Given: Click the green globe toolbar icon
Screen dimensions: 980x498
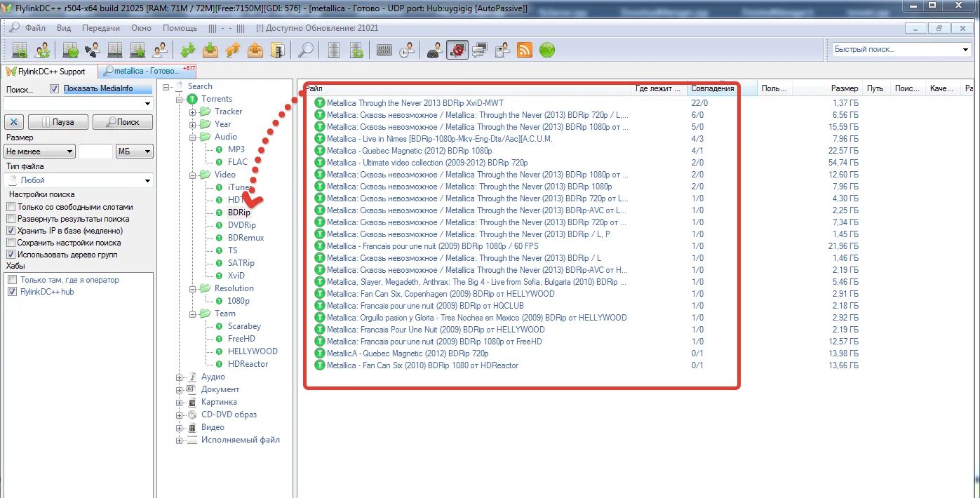Looking at the screenshot, I should [x=547, y=50].
